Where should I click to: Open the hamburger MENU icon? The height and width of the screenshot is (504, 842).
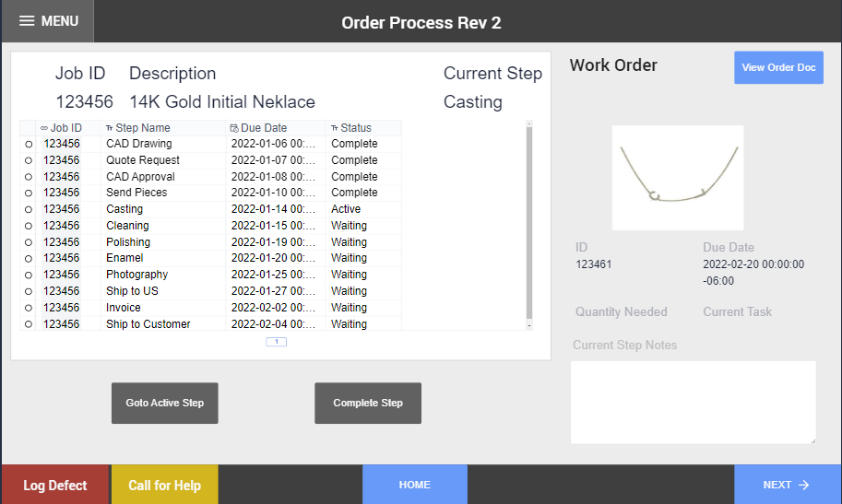coord(28,21)
